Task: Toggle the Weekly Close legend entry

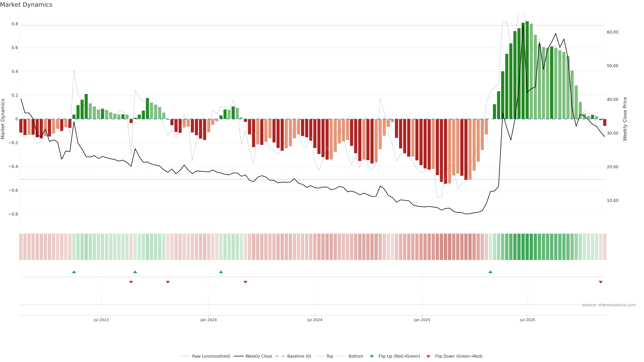Action: click(258, 356)
